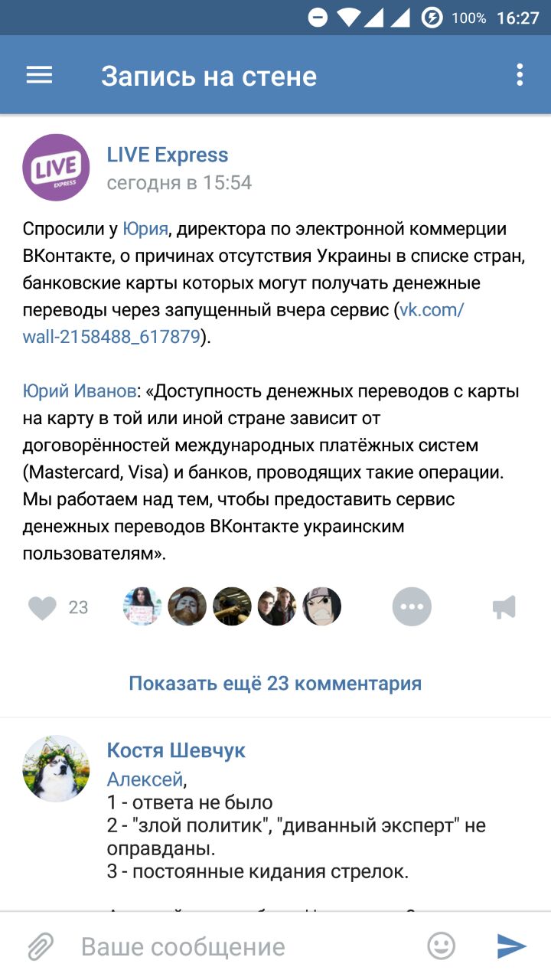
Task: Open Костя Шевчук's profile name
Action: (176, 750)
